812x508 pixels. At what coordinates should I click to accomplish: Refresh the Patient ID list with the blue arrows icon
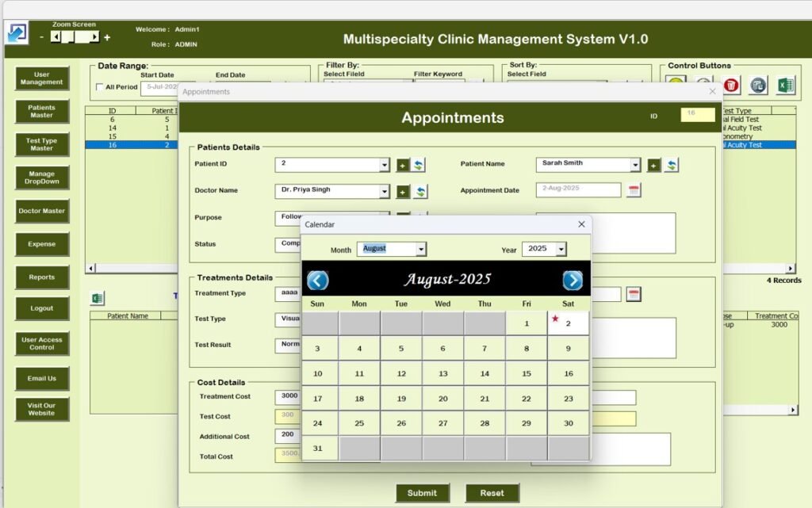pos(419,165)
